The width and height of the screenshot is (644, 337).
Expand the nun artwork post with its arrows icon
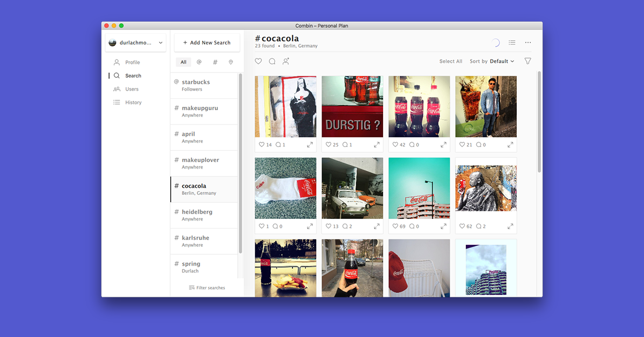[x=310, y=145]
